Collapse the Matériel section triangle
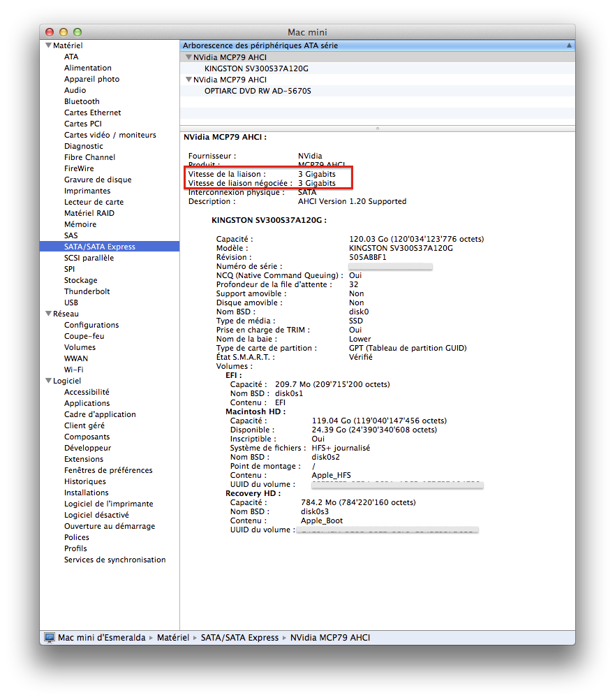Viewport: 615px width, 700px height. [47, 45]
